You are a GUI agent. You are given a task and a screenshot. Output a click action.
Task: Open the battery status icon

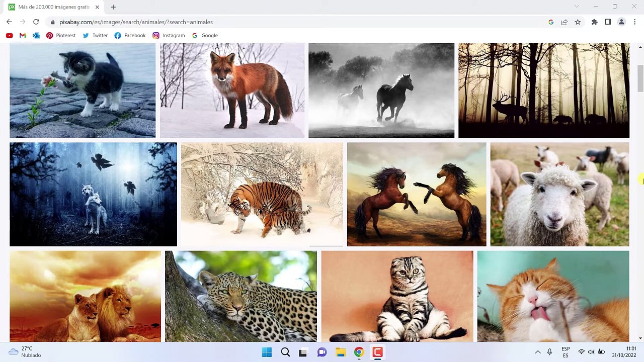tap(601, 352)
